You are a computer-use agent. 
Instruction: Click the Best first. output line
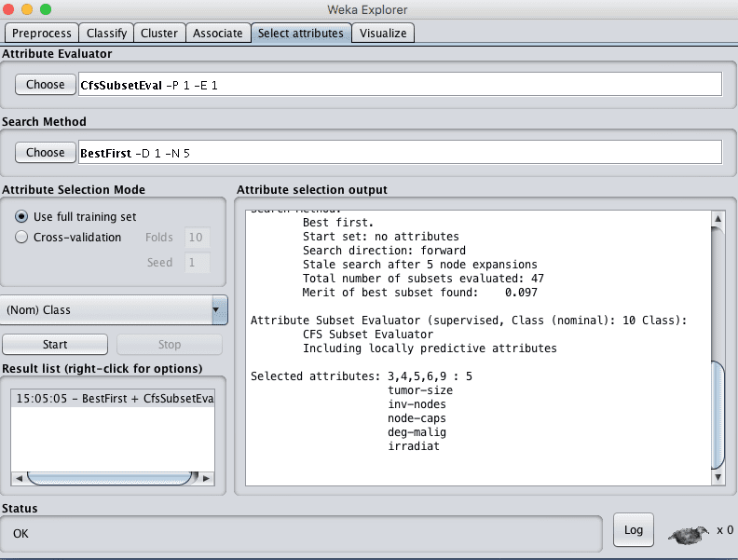338,223
